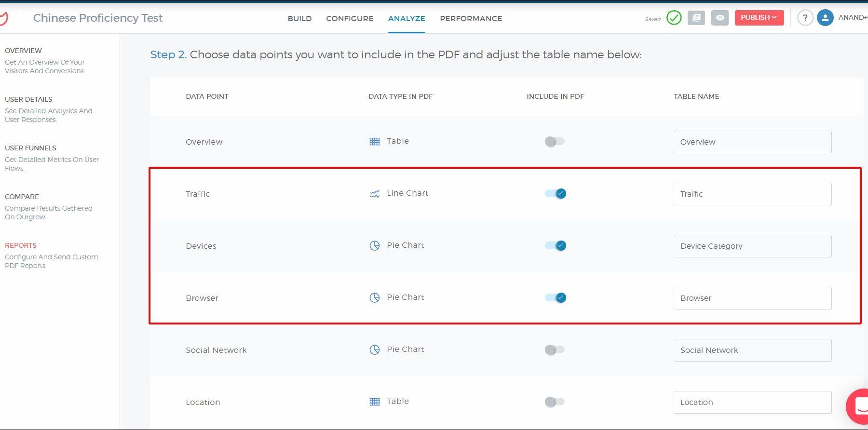Screen dimensions: 868x430
Task: Open Compare section in sidebar
Action: click(22, 197)
